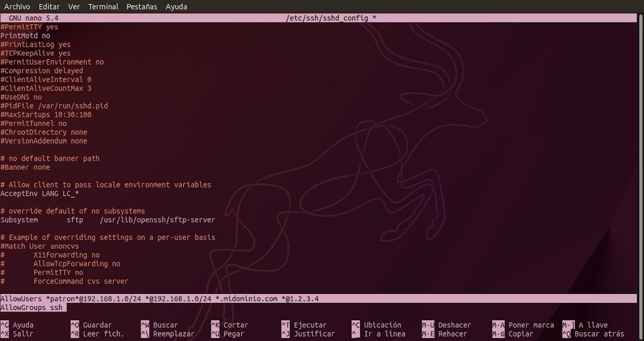644x341 pixels.
Task: Click the Pegar shortcut
Action: click(231, 333)
